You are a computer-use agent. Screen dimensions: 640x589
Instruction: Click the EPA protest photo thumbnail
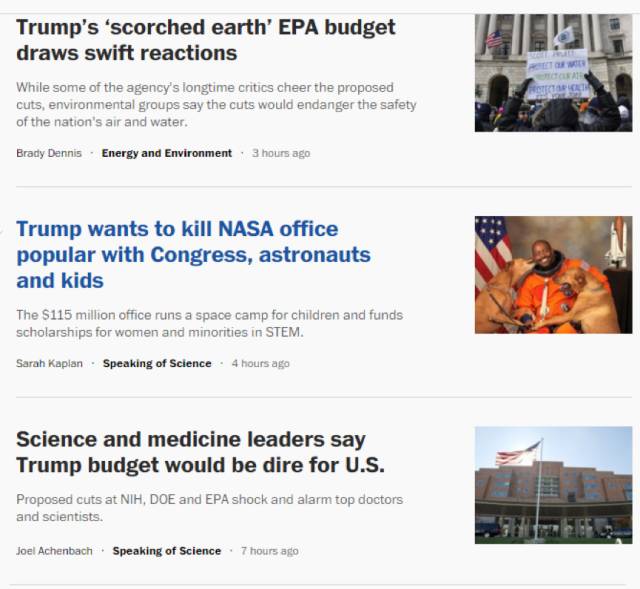(x=553, y=73)
